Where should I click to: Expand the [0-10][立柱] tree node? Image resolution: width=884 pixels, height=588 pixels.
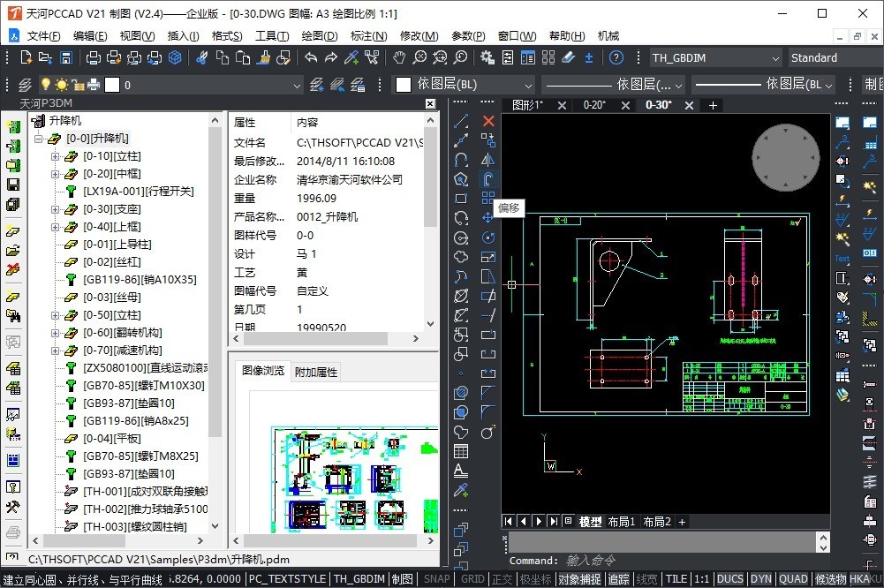(x=55, y=156)
